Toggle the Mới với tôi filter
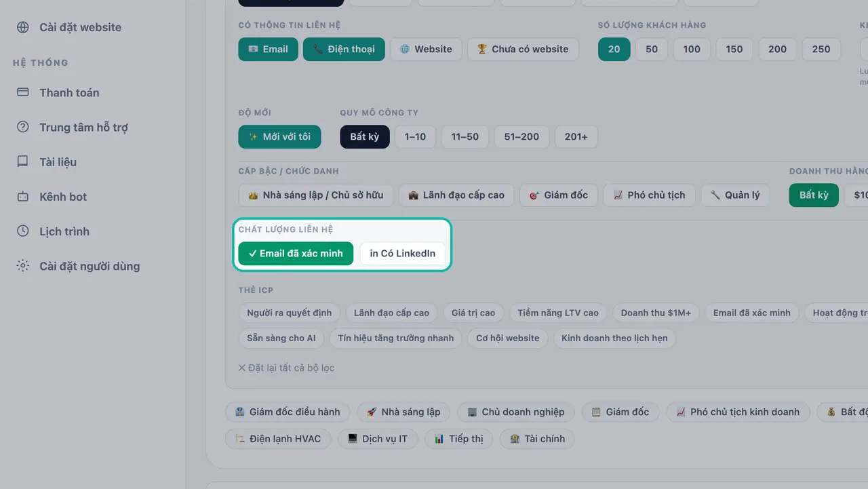 [279, 136]
